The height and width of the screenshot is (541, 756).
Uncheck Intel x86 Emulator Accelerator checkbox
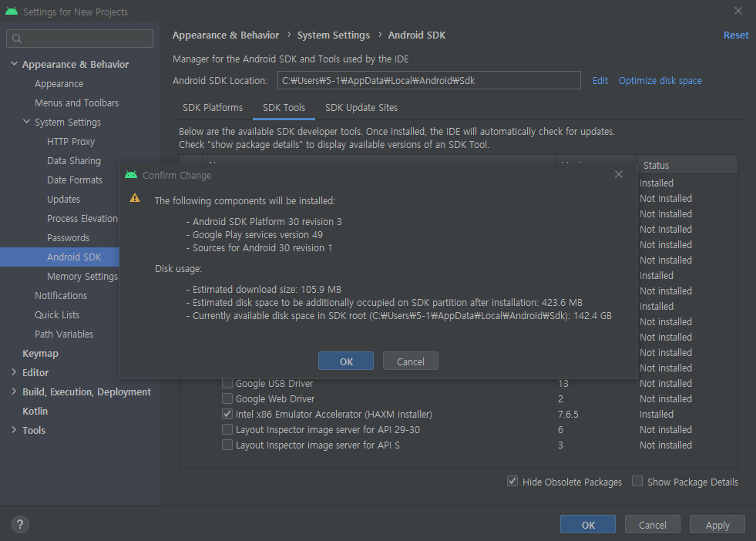[x=227, y=414]
